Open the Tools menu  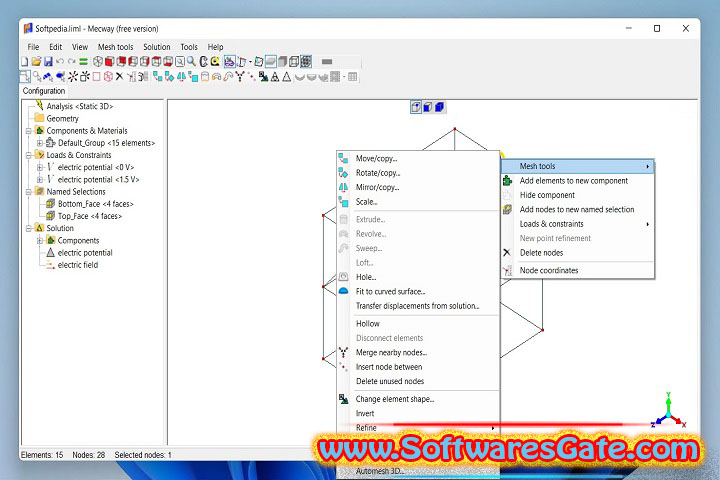[189, 47]
